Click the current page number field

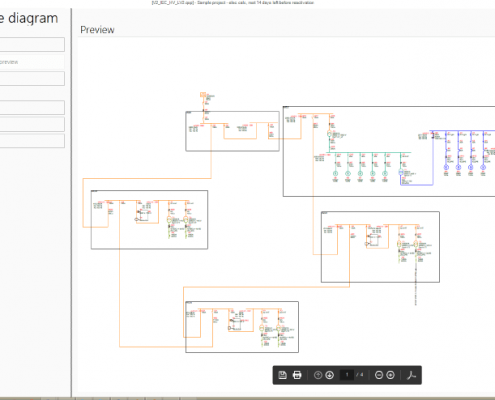coord(347,375)
